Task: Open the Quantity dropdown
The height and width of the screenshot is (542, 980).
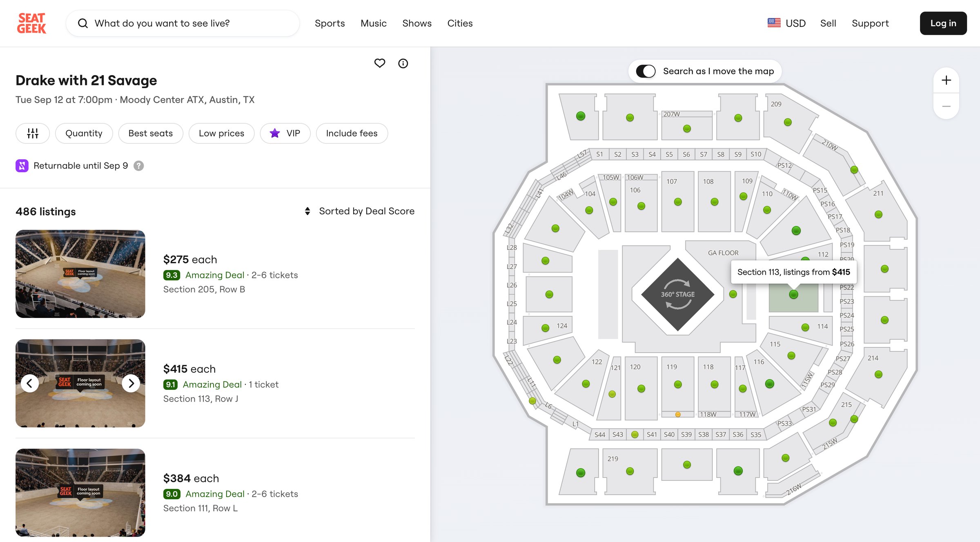Action: pyautogui.click(x=84, y=133)
